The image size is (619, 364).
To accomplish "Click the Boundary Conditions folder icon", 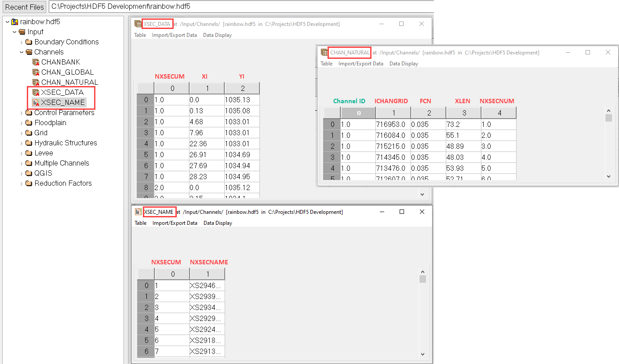I will [x=29, y=42].
